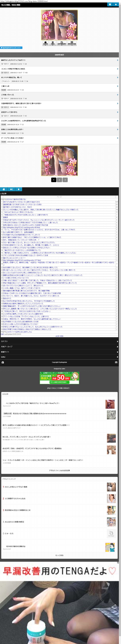
Task: Open the HOME icon under top banner
Action: click(x=45, y=43)
